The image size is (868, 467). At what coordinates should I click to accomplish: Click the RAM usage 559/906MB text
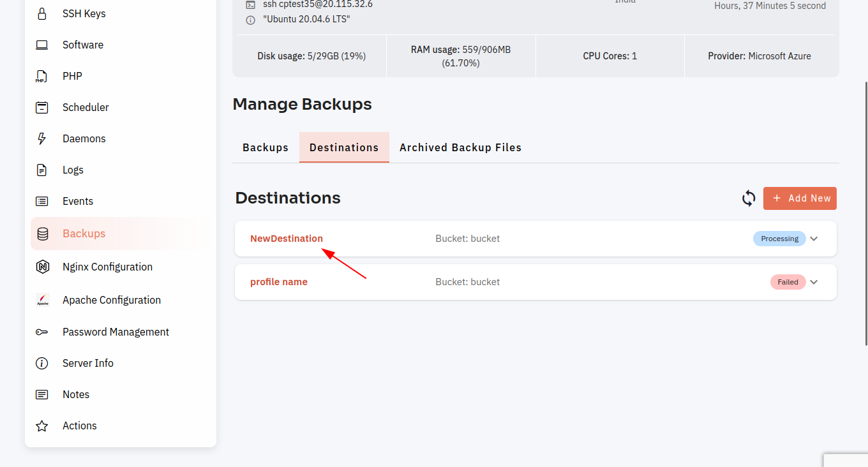click(461, 56)
